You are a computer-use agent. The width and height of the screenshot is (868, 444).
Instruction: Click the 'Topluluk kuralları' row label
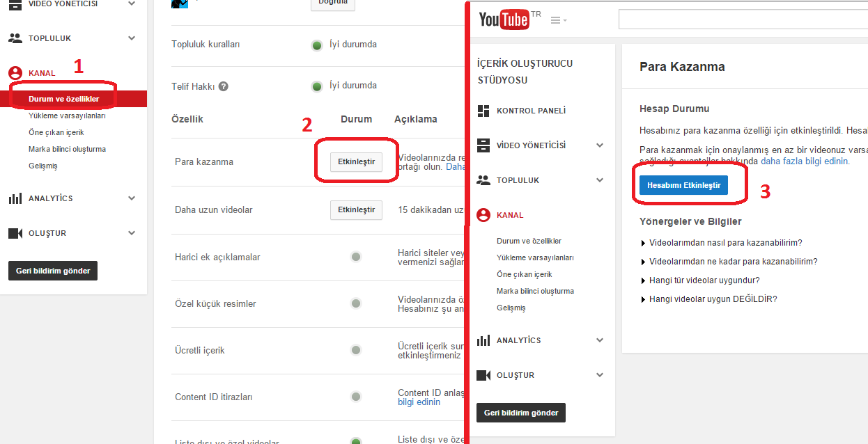(x=206, y=44)
